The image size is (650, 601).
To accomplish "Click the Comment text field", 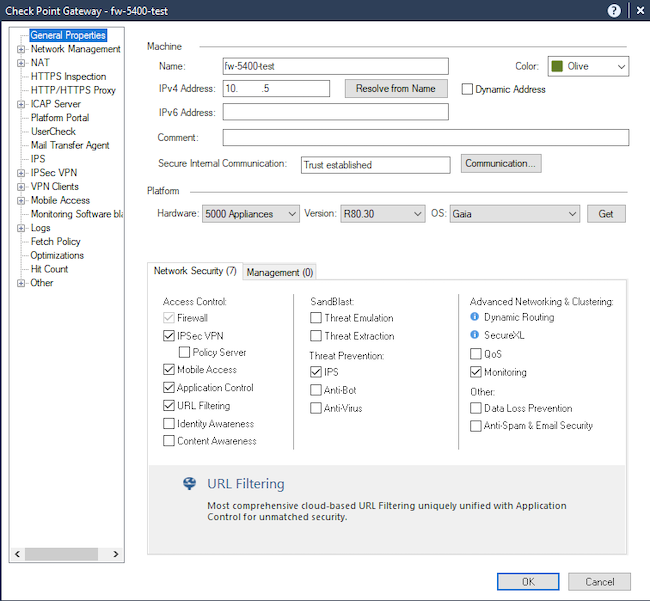I will tap(425, 138).
